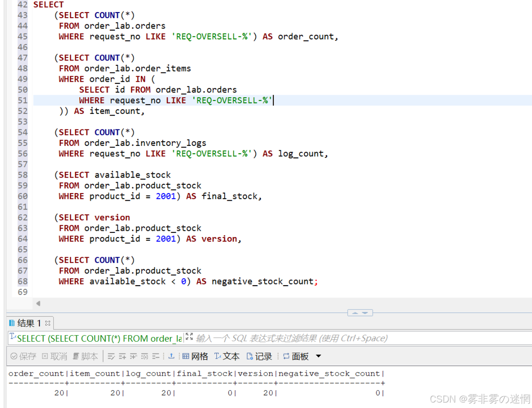
Task: Click the add row icon
Action: tap(122, 356)
